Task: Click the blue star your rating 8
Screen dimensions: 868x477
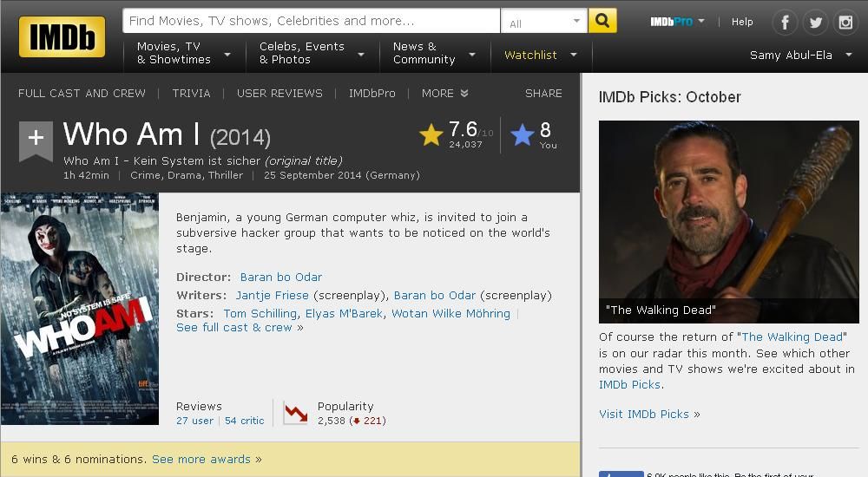Action: click(522, 134)
